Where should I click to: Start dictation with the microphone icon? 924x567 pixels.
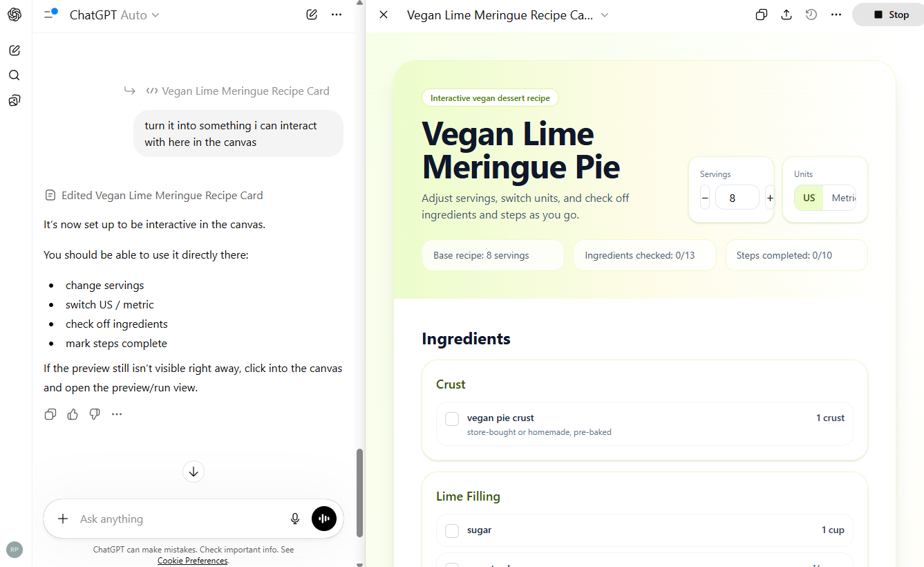(295, 518)
